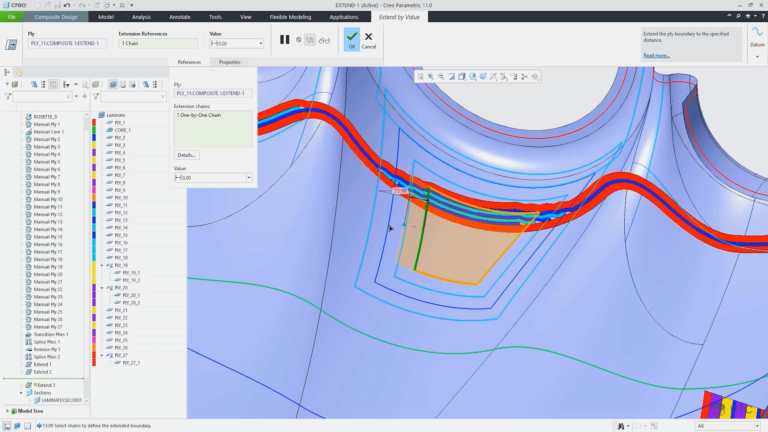Click the Details... button
The height and width of the screenshot is (432, 768).
pyautogui.click(x=186, y=155)
